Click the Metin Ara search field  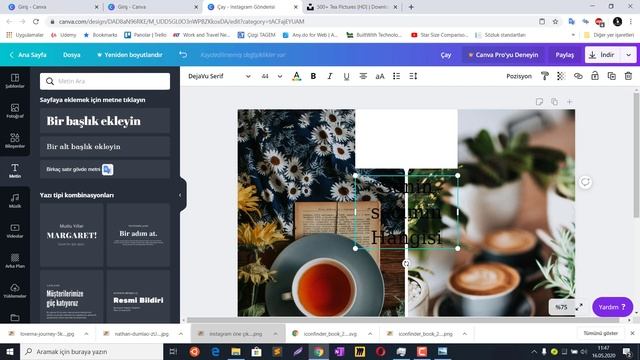105,81
